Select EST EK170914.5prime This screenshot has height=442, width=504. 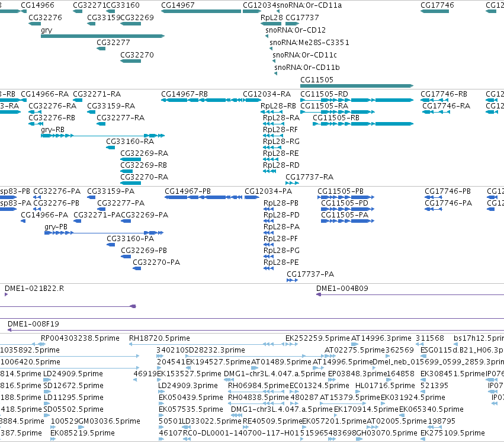336,416
